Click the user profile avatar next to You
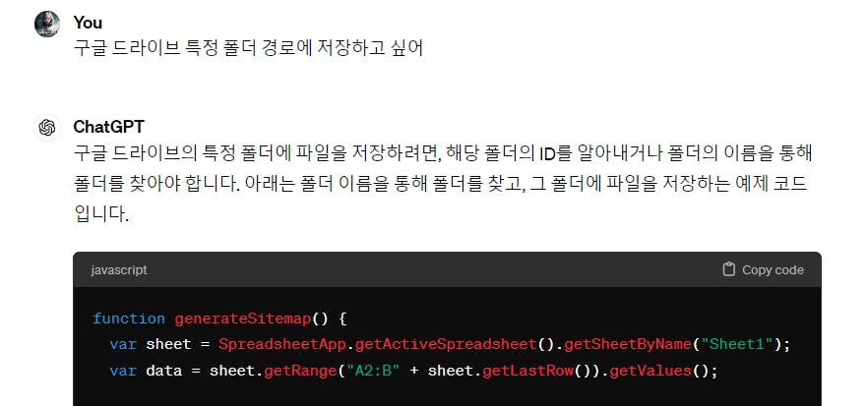 click(47, 24)
